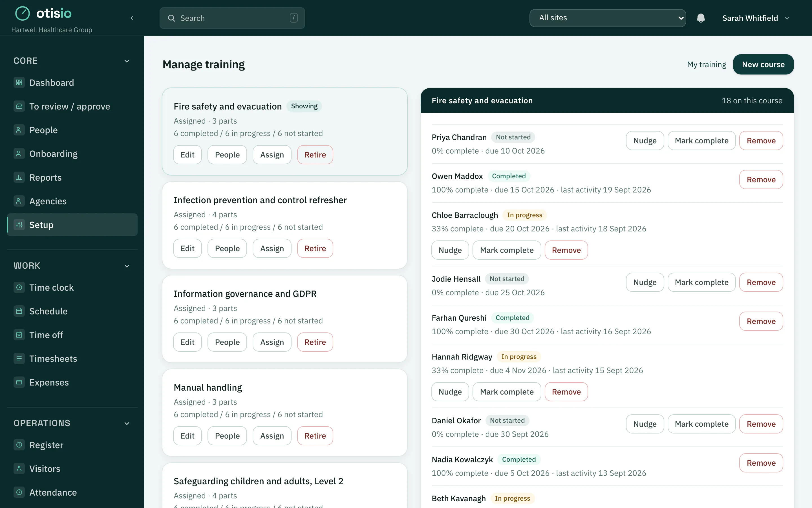Click the search magnifier icon

point(171,18)
